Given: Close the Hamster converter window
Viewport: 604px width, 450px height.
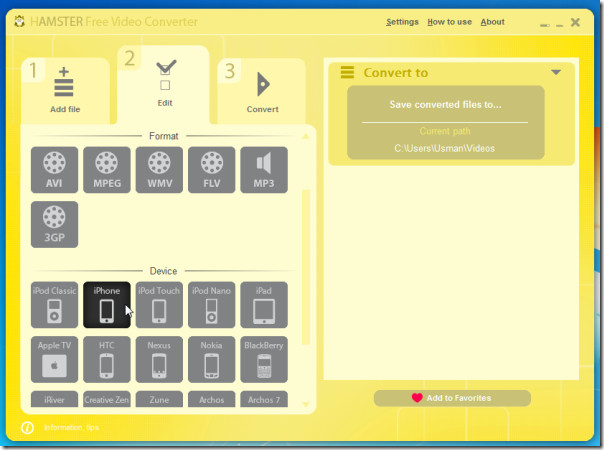Looking at the screenshot, I should pos(575,22).
